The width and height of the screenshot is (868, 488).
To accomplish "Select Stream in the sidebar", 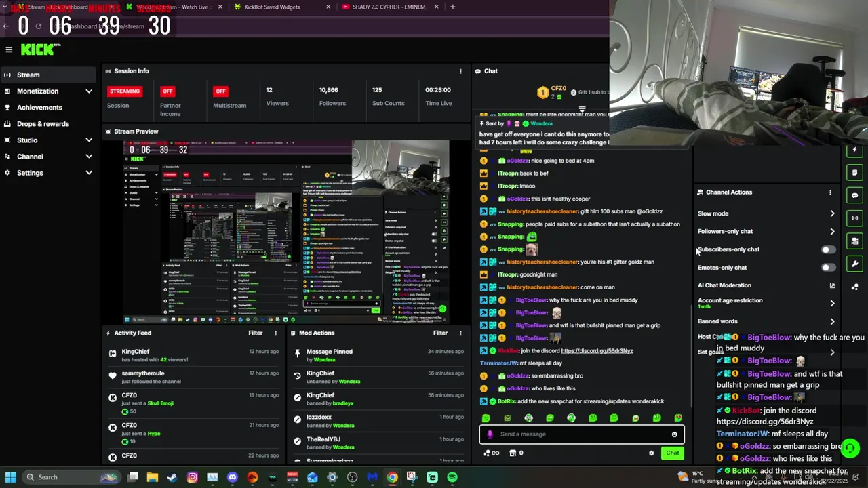I will click(x=47, y=75).
